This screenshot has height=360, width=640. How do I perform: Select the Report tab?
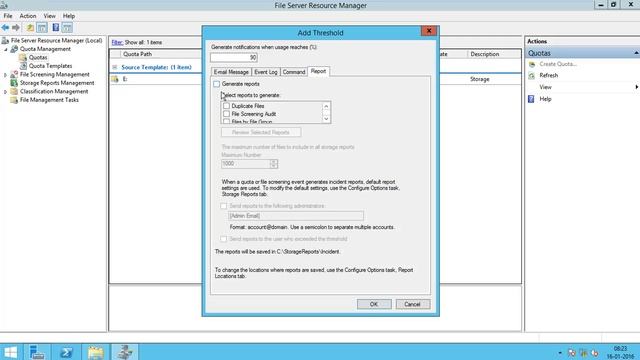click(x=318, y=71)
